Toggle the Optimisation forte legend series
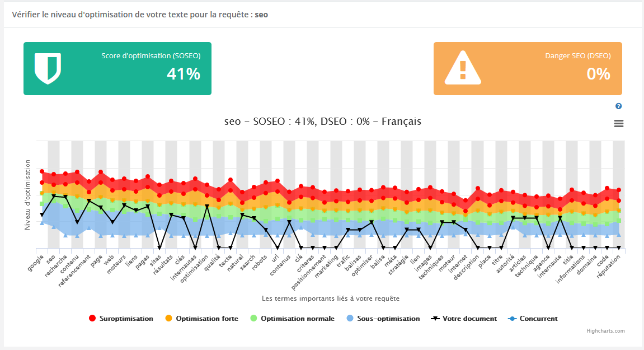 206,319
